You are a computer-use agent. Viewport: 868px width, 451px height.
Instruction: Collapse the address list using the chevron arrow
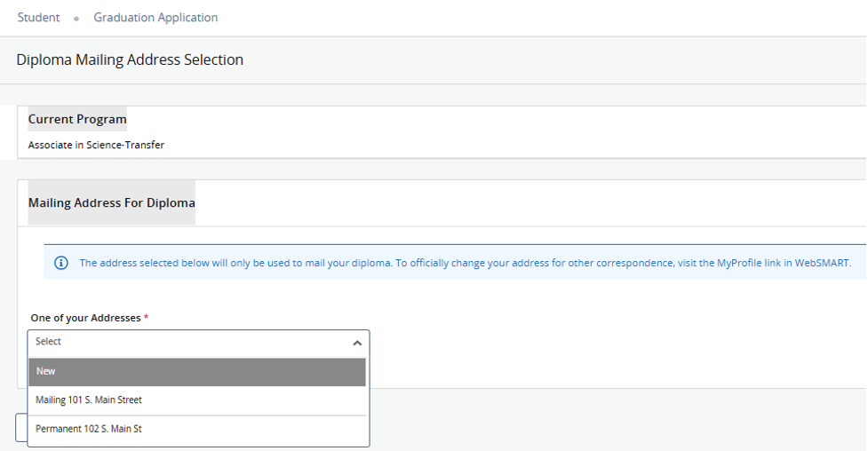coord(357,343)
